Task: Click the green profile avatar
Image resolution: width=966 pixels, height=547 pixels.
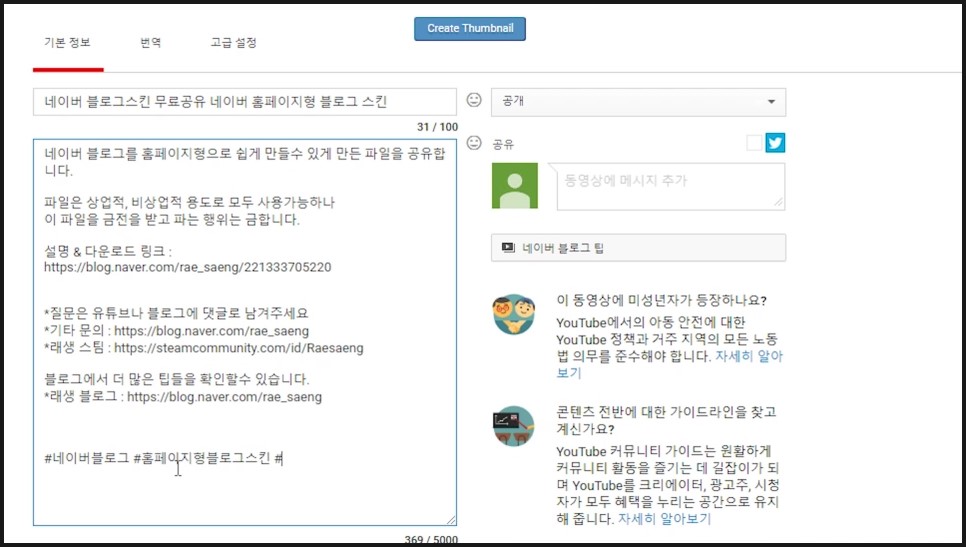Action: (515, 185)
